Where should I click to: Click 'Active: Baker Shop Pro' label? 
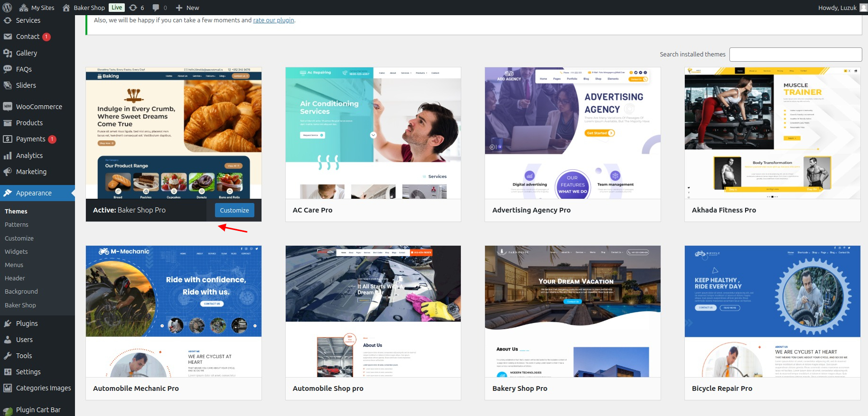[129, 210]
